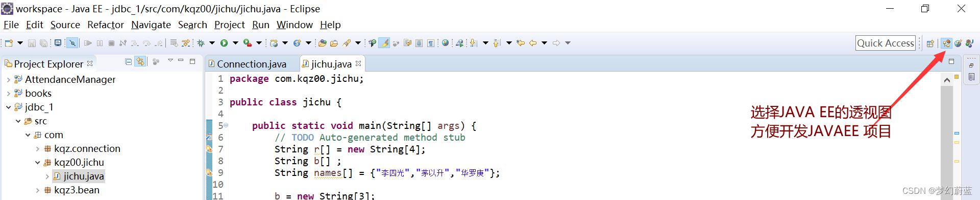The image size is (980, 200).
Task: Toggle Link with Editor in Project Explorer
Action: (x=140, y=61)
